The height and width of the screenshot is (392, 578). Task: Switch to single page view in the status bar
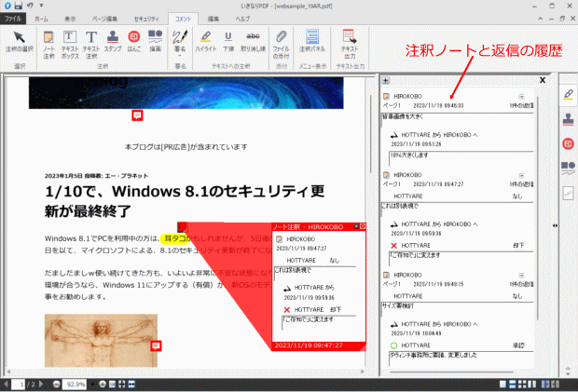pyautogui.click(x=502, y=385)
